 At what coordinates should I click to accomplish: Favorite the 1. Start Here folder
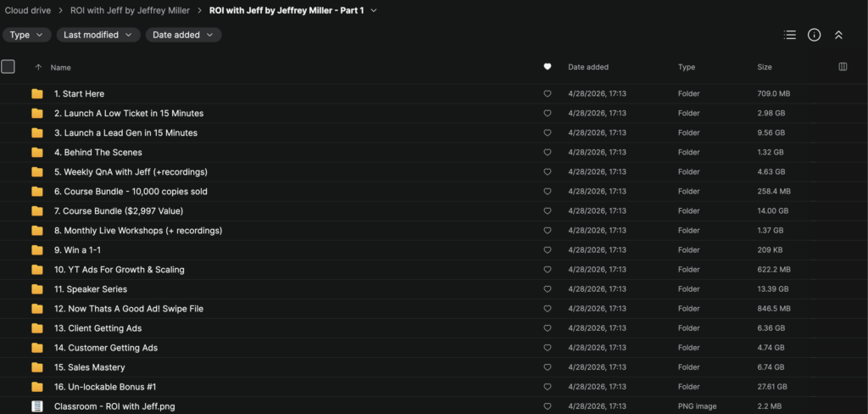pyautogui.click(x=548, y=94)
